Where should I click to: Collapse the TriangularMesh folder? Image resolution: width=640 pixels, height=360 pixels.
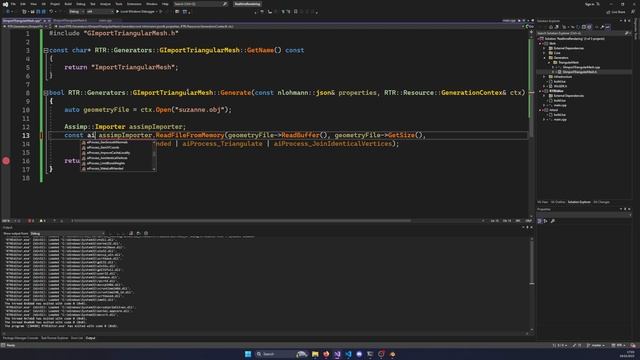(549, 62)
